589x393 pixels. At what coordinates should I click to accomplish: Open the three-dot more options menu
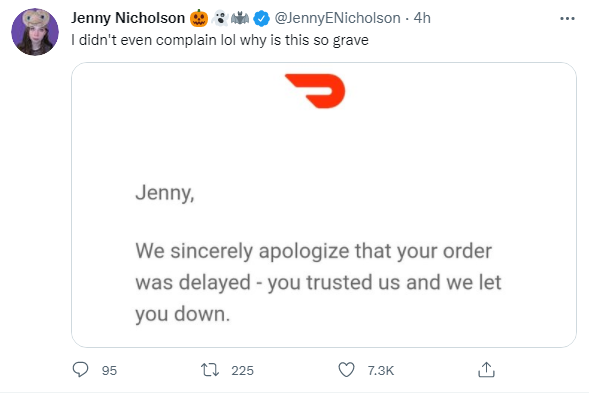pyautogui.click(x=567, y=18)
